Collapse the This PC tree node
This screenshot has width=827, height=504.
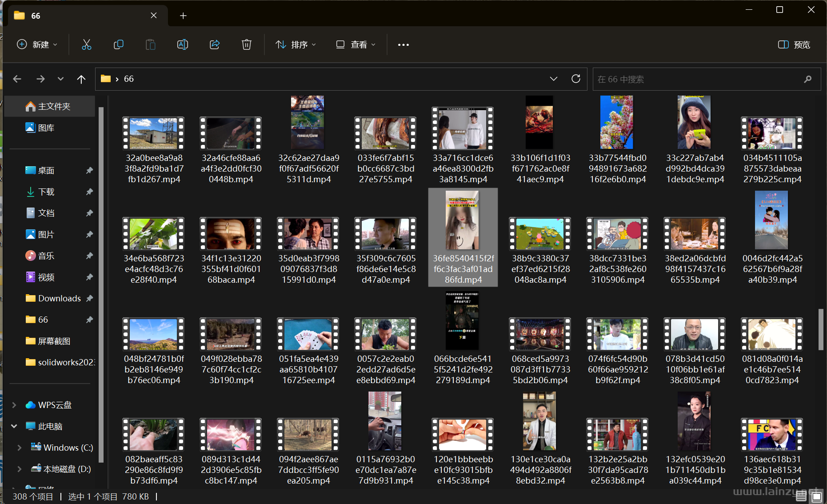coord(14,426)
